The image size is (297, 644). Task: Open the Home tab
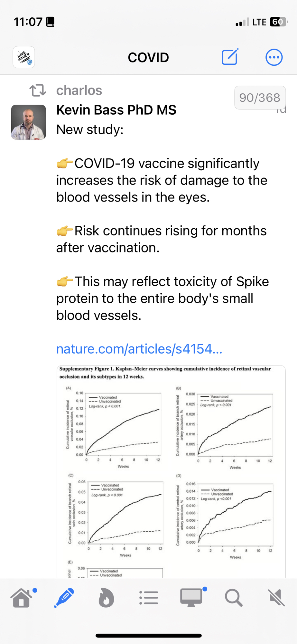(x=22, y=598)
